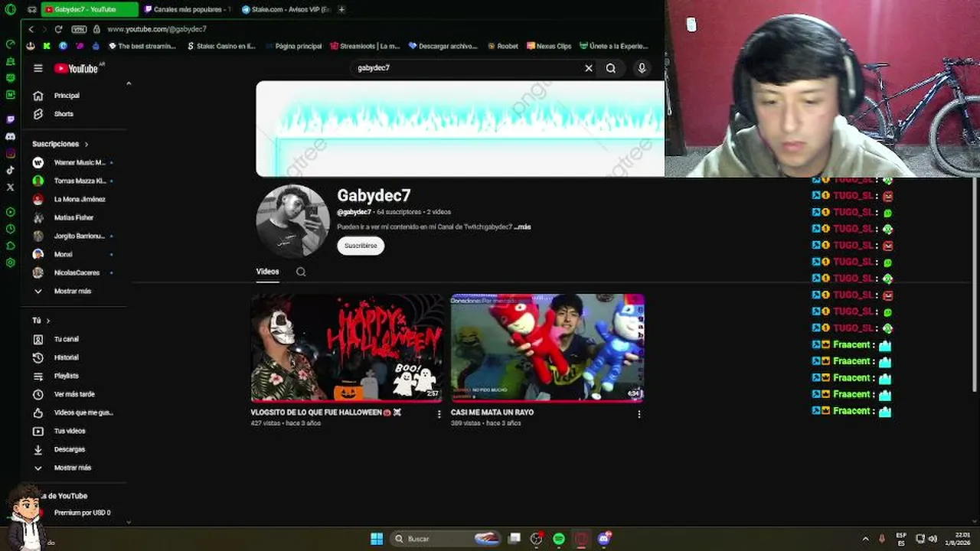Screen dimensions: 980x551
Task: Show hidden system tray icons
Action: [865, 539]
